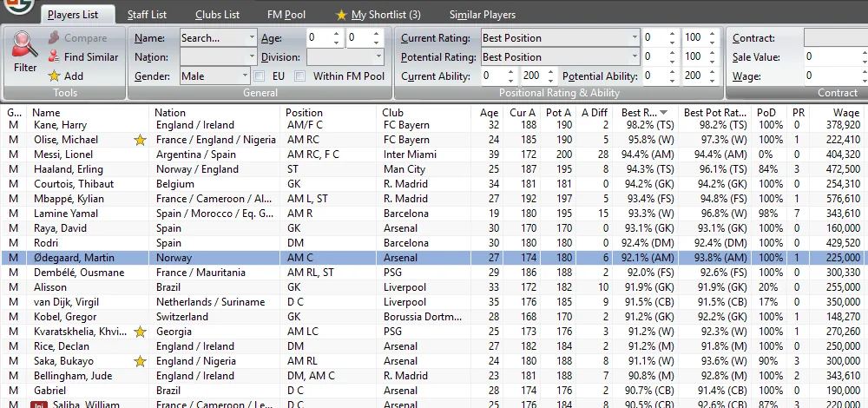Sort by the Club column header

425,112
